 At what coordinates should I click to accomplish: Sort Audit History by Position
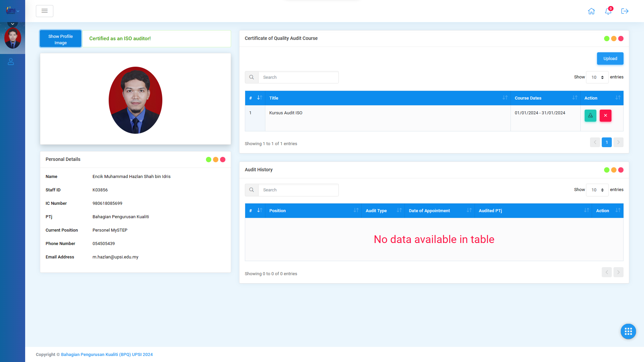point(313,210)
